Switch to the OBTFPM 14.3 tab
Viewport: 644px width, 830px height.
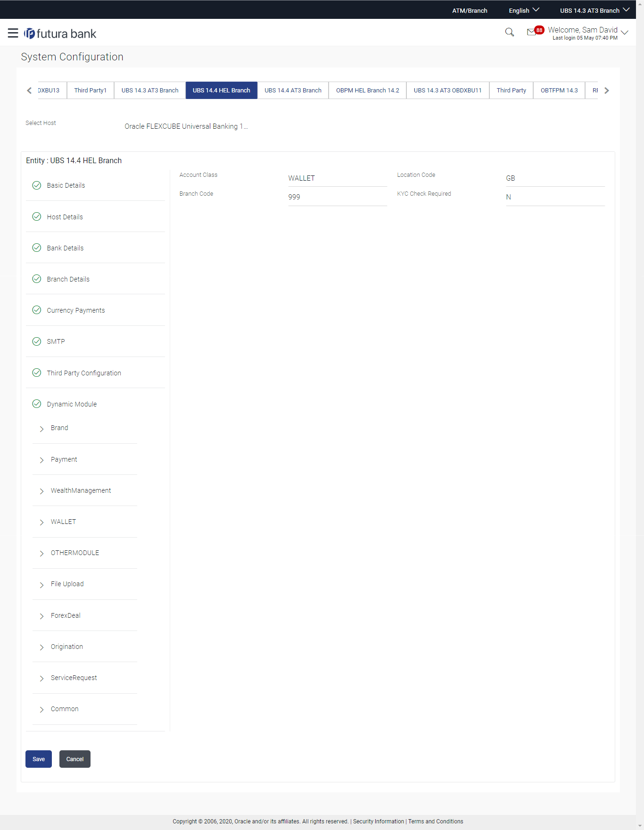(x=559, y=90)
